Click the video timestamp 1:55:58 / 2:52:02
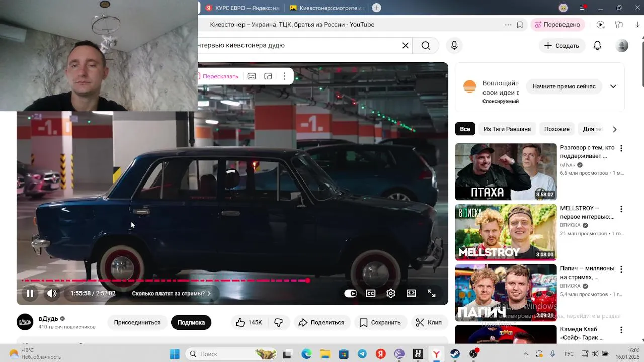 click(x=93, y=293)
